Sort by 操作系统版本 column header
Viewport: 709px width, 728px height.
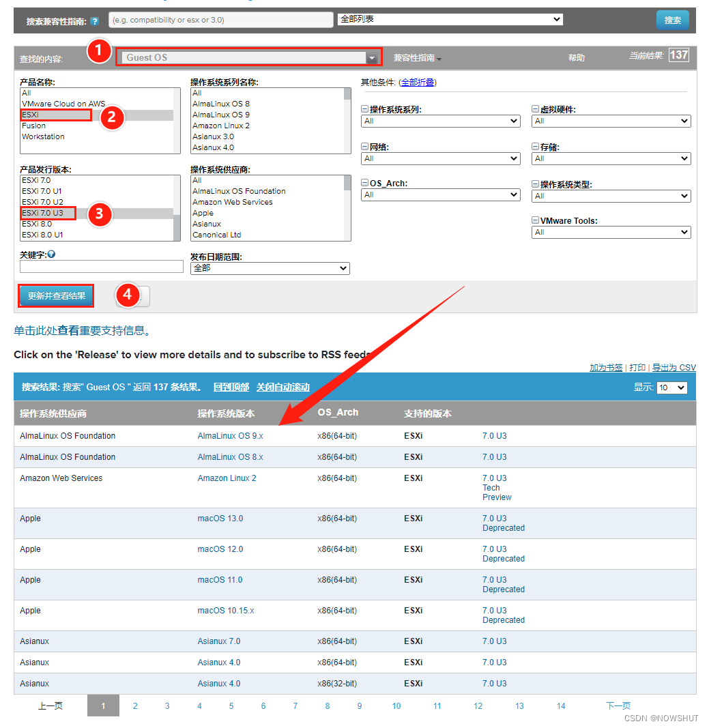[x=226, y=413]
